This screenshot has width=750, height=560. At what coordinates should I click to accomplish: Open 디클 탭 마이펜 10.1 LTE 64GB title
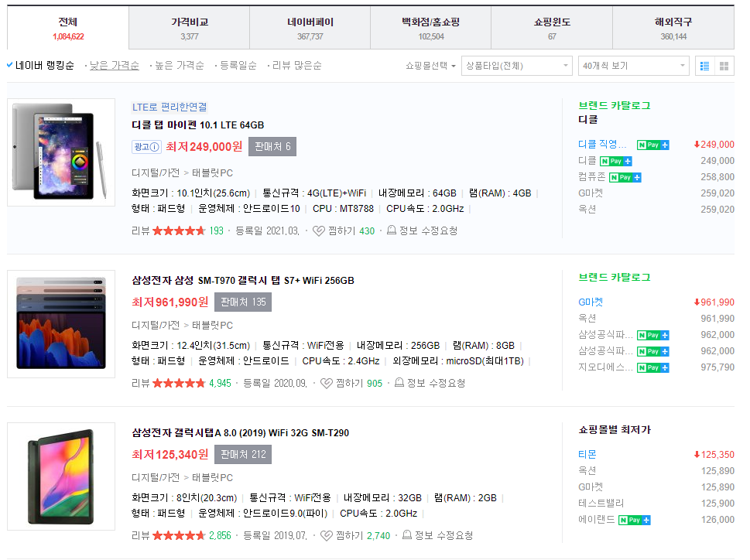pos(198,125)
